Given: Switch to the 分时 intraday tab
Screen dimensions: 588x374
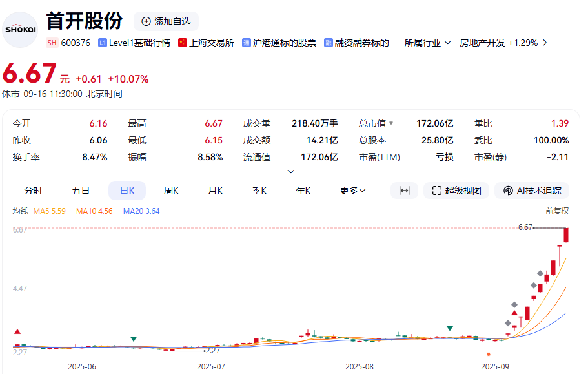Looking at the screenshot, I should (x=33, y=191).
